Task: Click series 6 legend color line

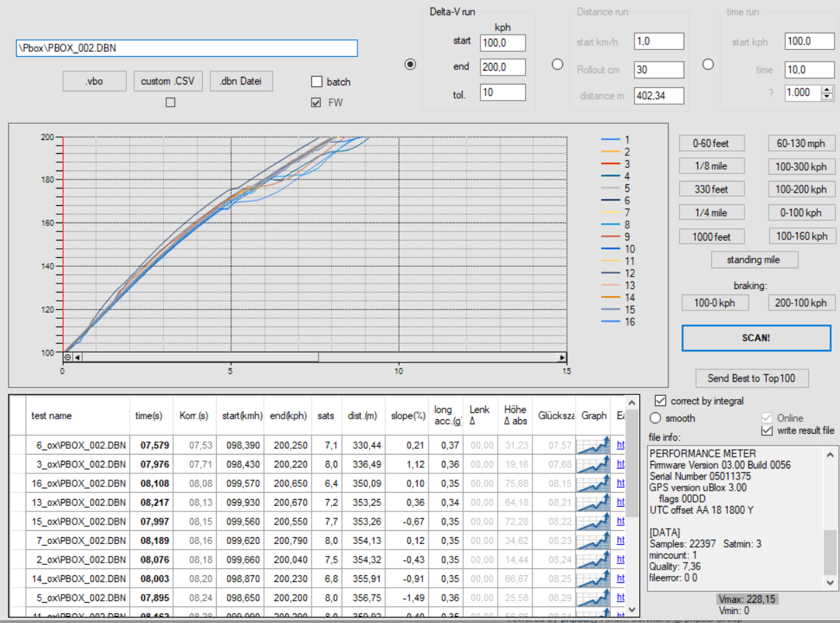Action: [610, 201]
